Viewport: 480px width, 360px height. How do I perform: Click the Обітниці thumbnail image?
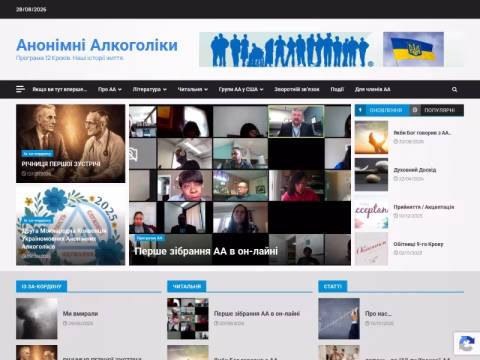tap(371, 249)
